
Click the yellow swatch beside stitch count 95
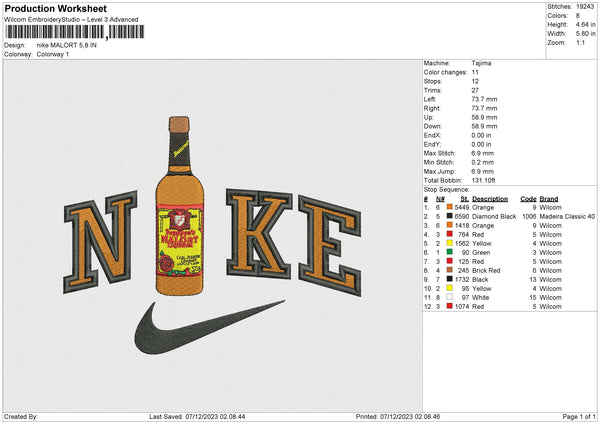[449, 288]
